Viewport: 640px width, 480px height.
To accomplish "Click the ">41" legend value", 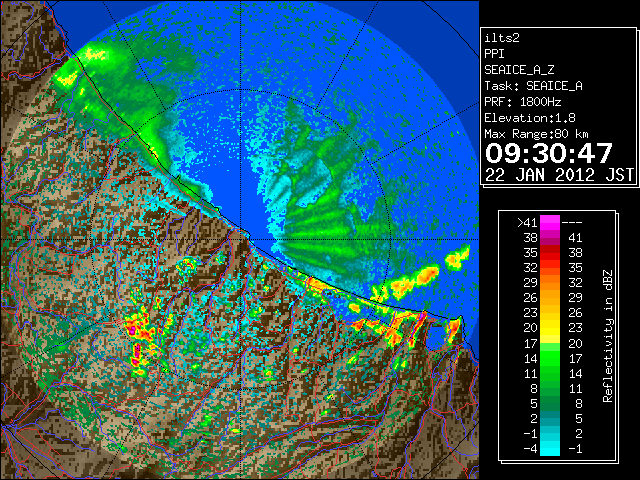I will (x=527, y=223).
